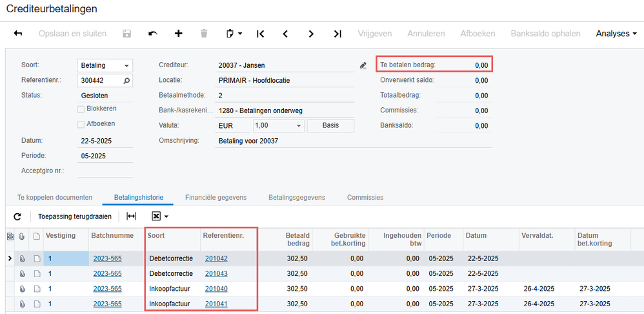Click note icon in row 201043
Screen dimensions: 644x314
(x=37, y=274)
